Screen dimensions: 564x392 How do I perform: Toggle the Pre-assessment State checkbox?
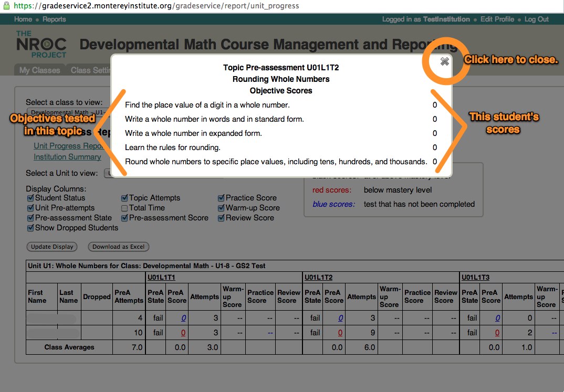[x=30, y=218]
